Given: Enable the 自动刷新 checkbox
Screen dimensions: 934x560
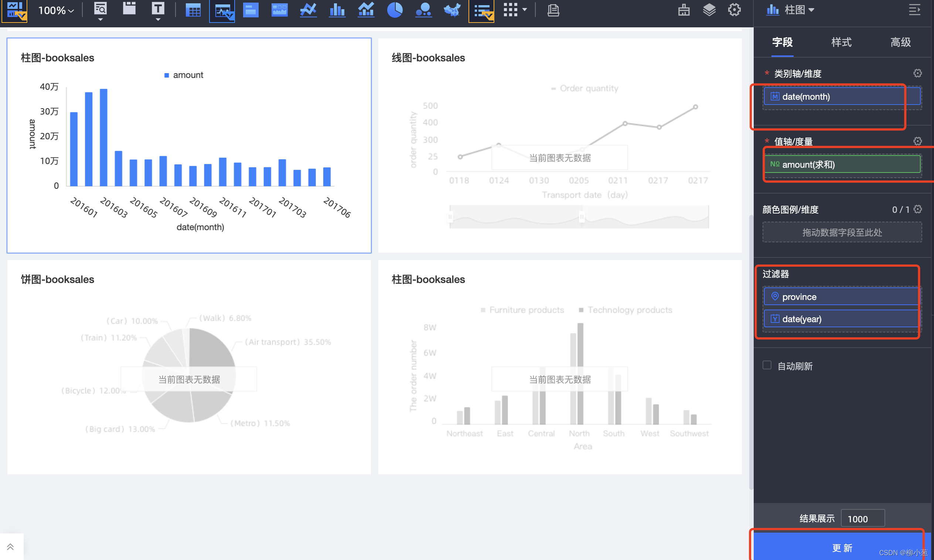Looking at the screenshot, I should click(x=766, y=365).
